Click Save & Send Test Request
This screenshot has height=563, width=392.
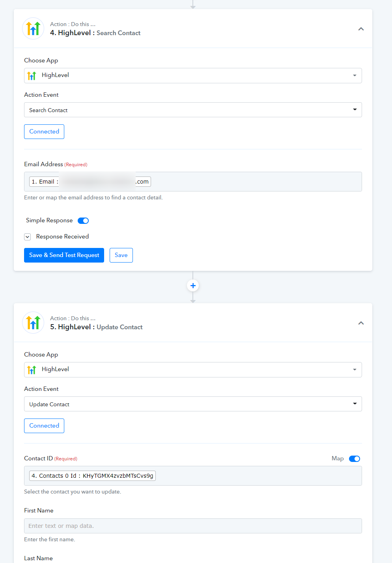coord(64,255)
